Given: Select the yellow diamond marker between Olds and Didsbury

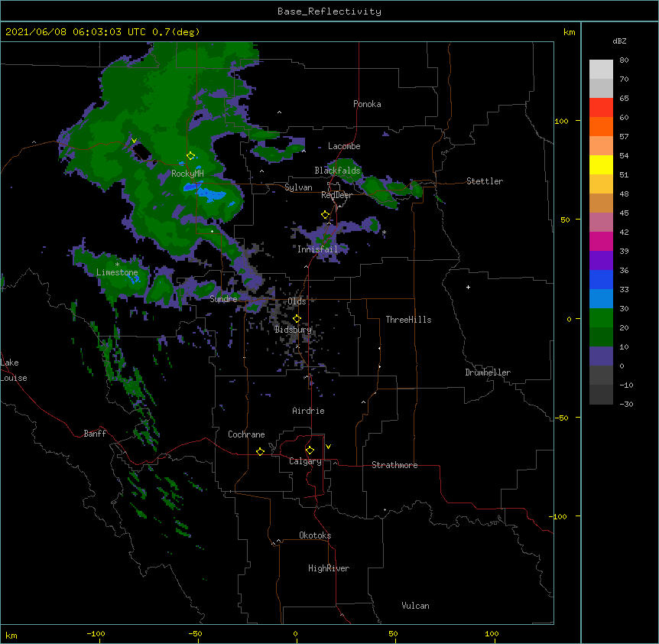Looking at the screenshot, I should (297, 319).
